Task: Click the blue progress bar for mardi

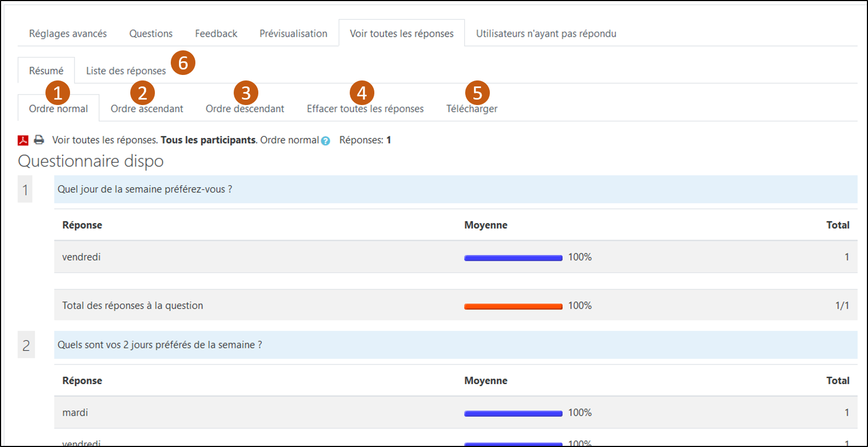Action: pos(513,414)
